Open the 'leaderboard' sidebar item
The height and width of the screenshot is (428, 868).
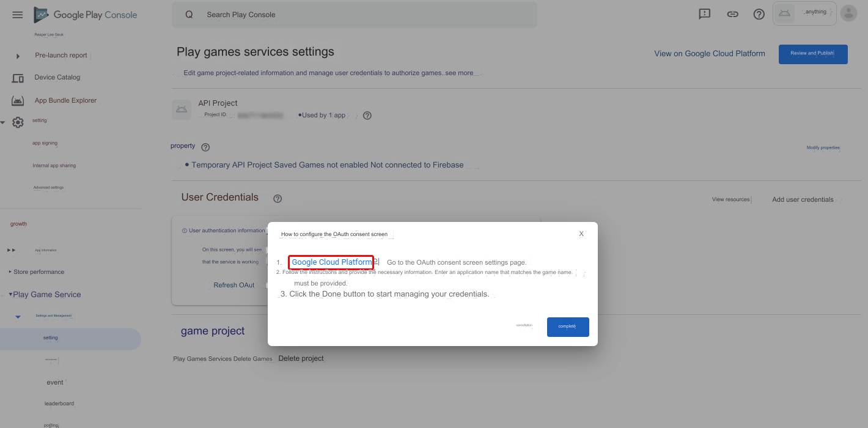point(59,404)
